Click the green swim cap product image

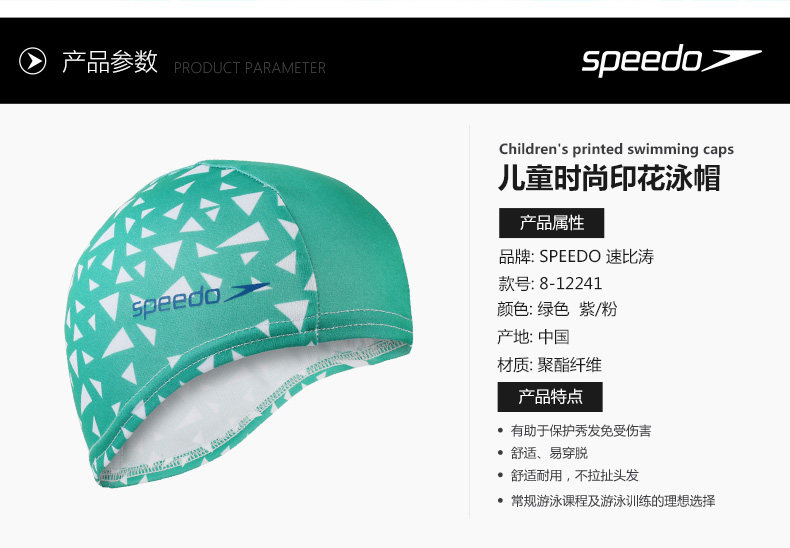click(x=239, y=322)
